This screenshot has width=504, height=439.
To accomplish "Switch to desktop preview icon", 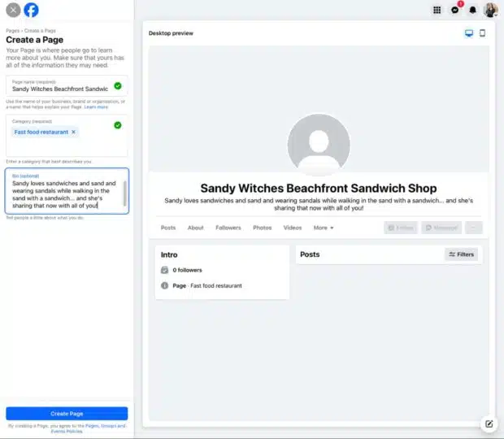I will 469,33.
